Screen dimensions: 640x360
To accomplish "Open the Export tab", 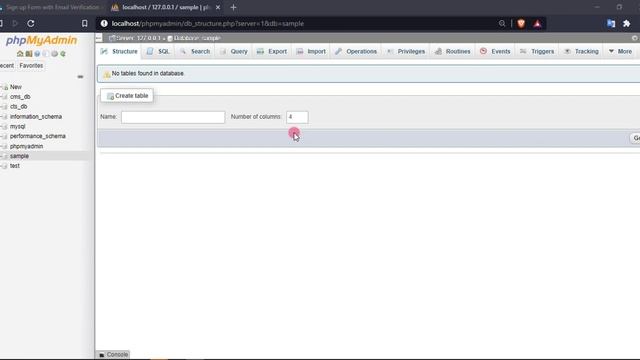I will pyautogui.click(x=272, y=51).
